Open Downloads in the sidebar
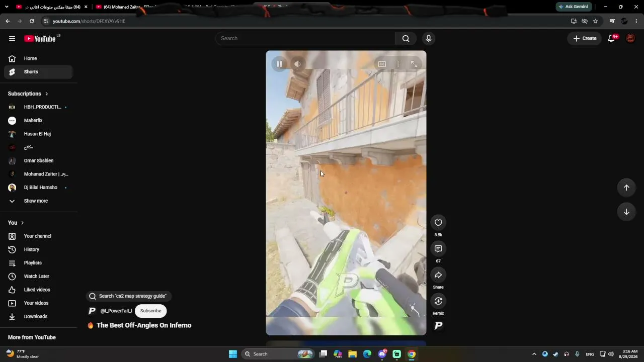The width and height of the screenshot is (644, 362). (38, 317)
